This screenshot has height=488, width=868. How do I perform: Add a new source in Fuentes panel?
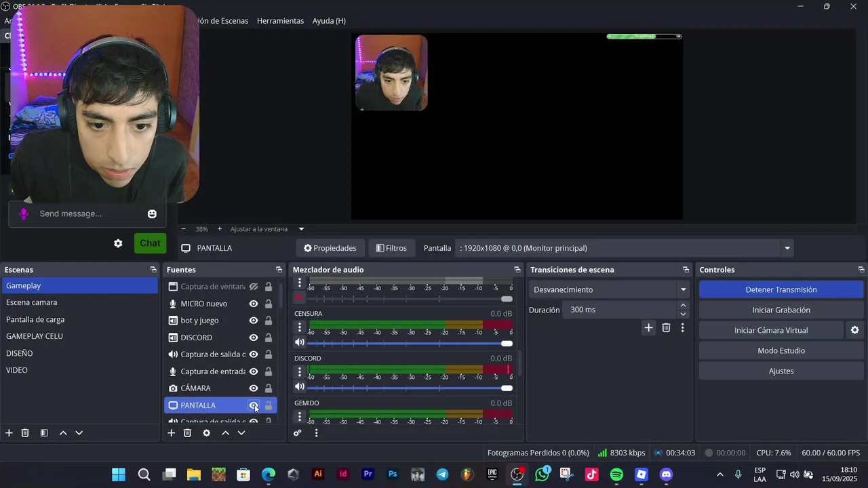click(x=172, y=433)
